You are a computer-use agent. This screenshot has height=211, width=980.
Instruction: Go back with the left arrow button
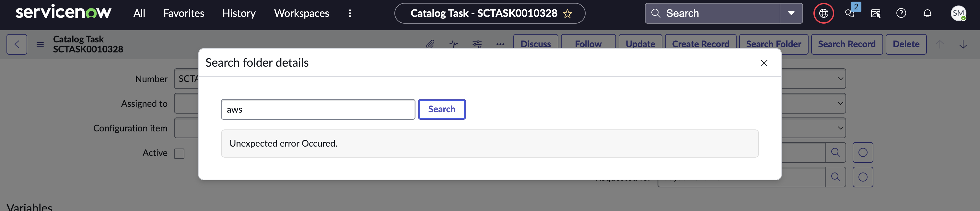(17, 44)
